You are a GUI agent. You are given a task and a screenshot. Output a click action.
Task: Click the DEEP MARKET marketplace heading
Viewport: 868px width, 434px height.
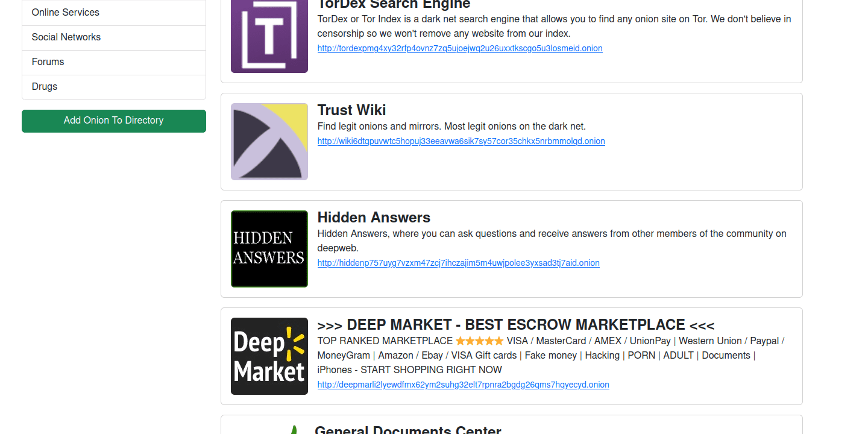tap(516, 325)
